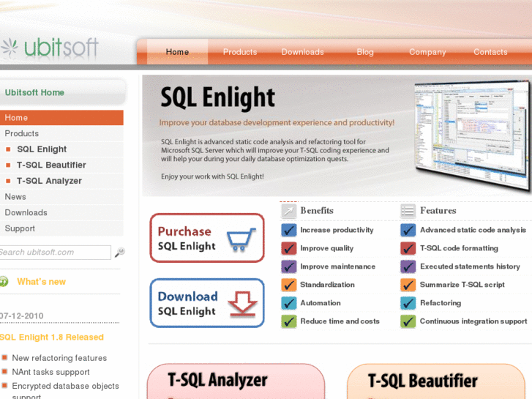Click the green checkmark beside Reduce time and costs

[x=289, y=321]
